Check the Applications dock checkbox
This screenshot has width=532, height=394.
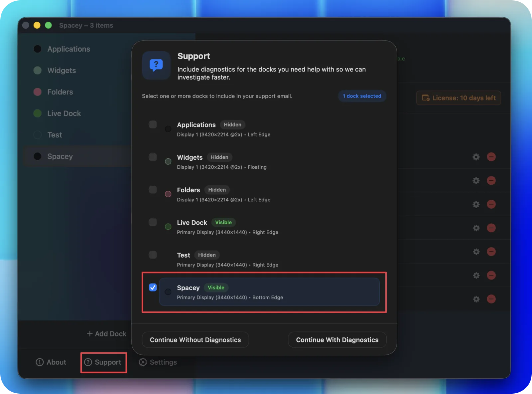click(153, 124)
